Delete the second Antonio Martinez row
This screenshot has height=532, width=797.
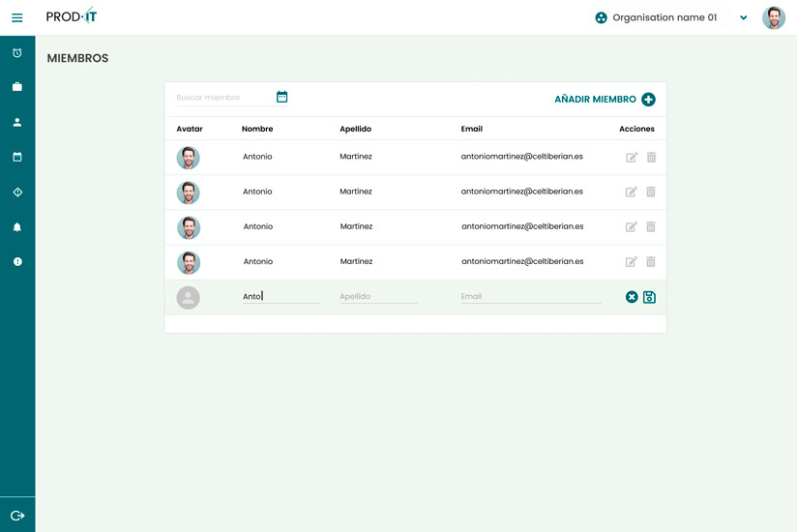[651, 192]
